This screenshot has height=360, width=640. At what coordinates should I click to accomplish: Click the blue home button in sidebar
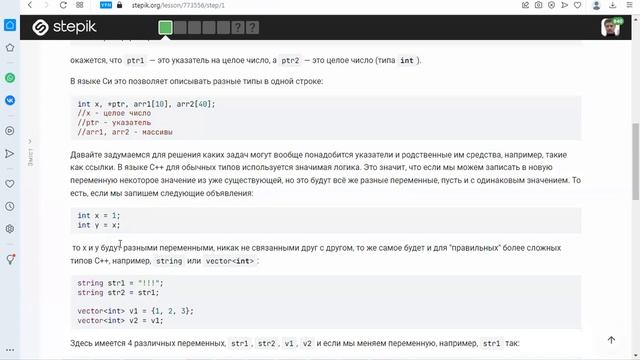[10, 25]
